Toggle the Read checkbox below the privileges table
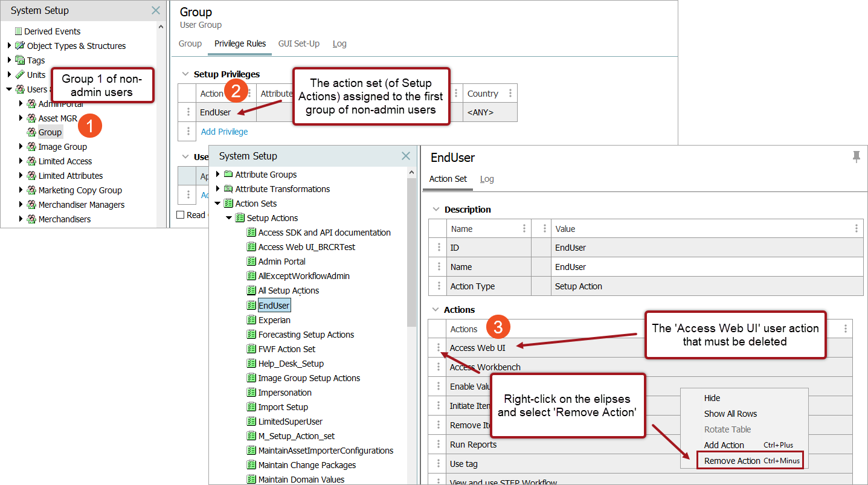This screenshot has width=868, height=485. coord(181,215)
